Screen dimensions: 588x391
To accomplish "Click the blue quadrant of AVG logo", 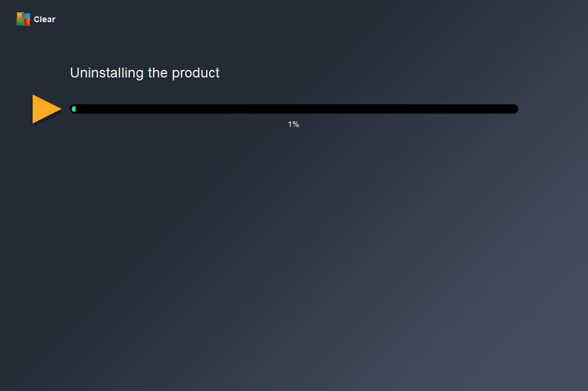I will pyautogui.click(x=26, y=15).
